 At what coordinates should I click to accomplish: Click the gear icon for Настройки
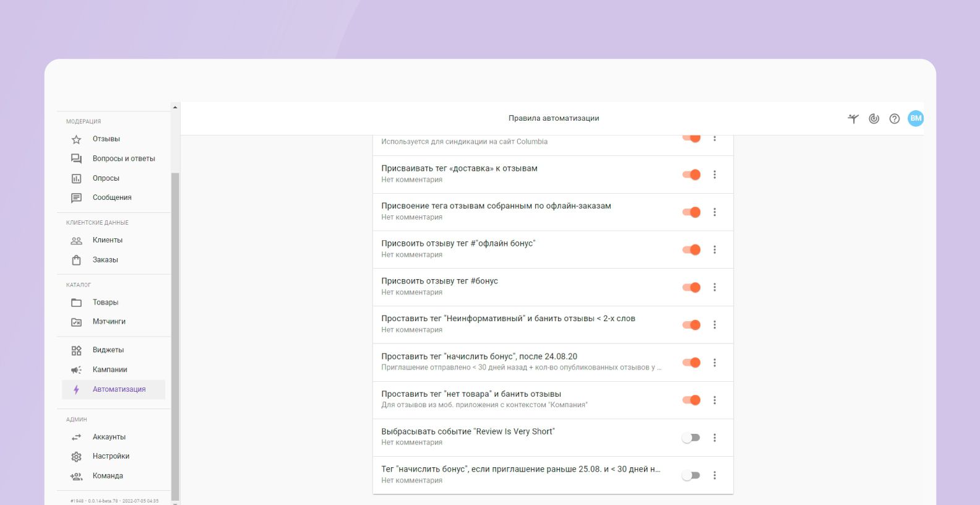[x=76, y=457]
